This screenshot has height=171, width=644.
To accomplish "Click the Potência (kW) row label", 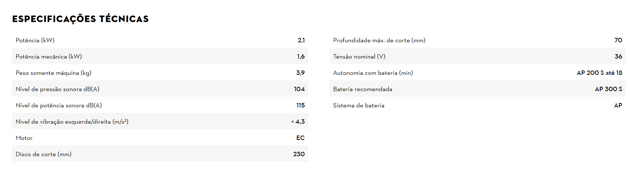I will tap(35, 40).
